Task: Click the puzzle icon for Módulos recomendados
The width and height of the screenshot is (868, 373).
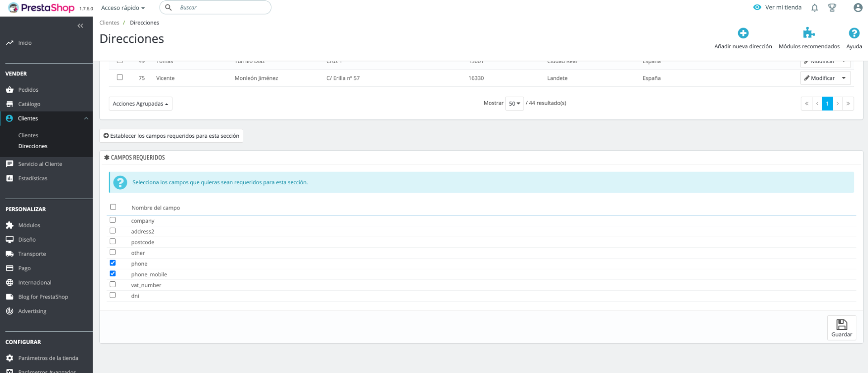Action: point(809,33)
